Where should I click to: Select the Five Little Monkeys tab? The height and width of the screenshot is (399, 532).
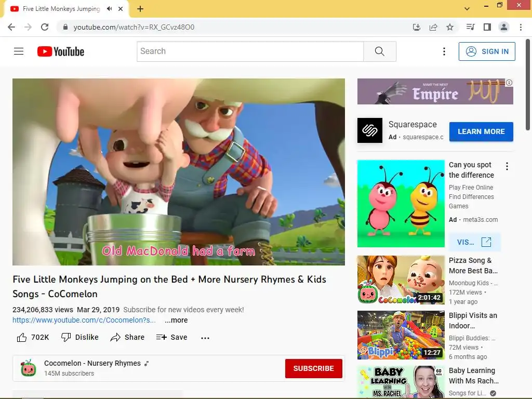(61, 9)
